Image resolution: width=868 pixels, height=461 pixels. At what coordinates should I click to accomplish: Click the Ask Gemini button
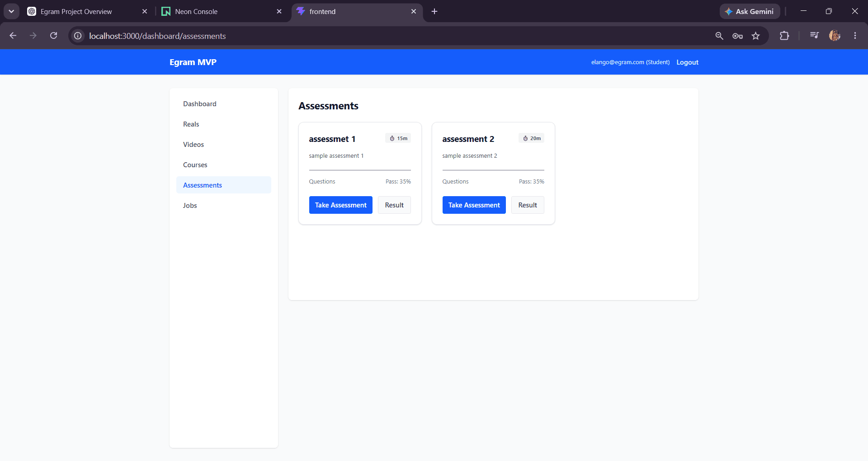pos(750,11)
